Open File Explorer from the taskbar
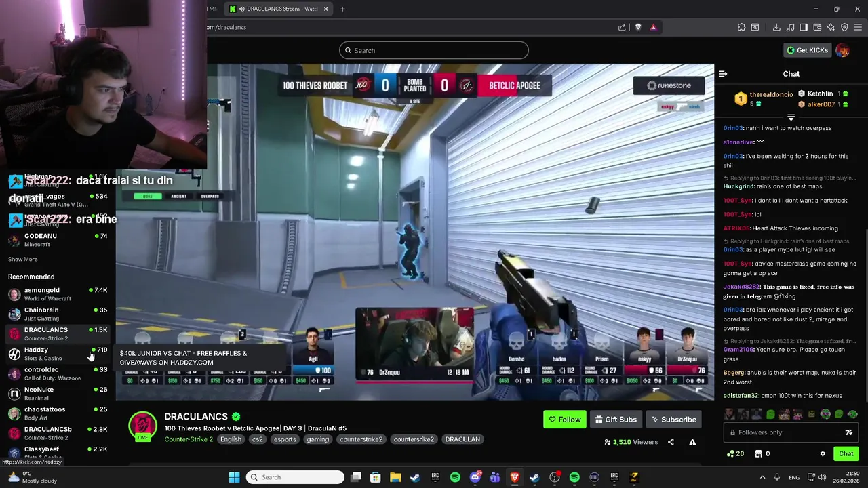Image resolution: width=868 pixels, height=488 pixels. (395, 477)
